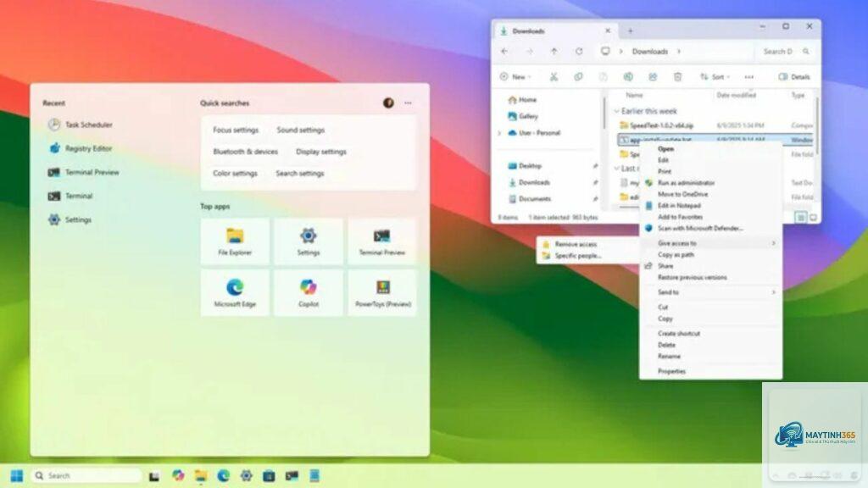Open Registry Editor from Recent list
The image size is (868, 488).
click(x=81, y=148)
